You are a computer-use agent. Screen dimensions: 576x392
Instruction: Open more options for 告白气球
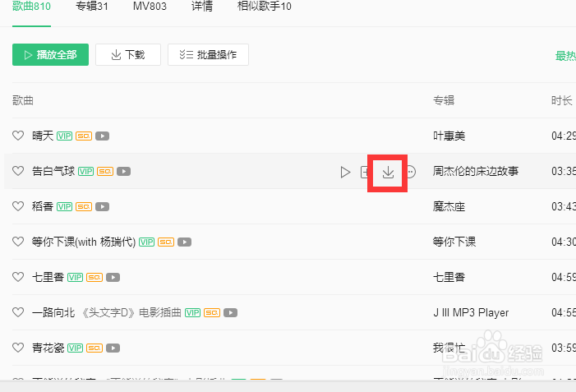(x=411, y=172)
